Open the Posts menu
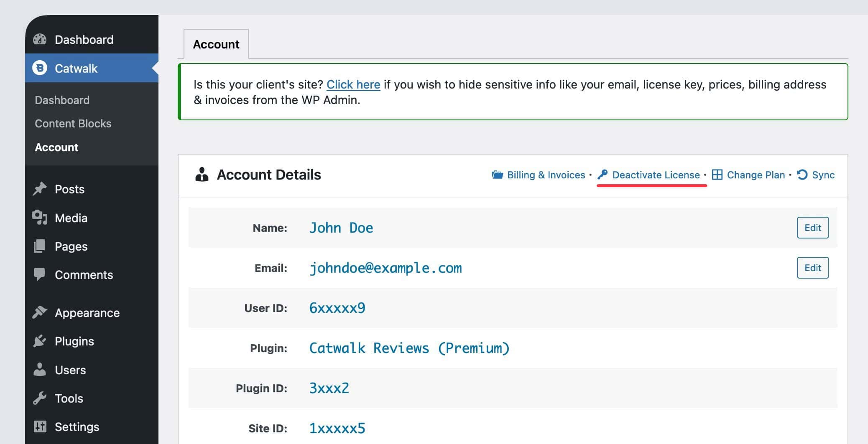 [x=92, y=189]
